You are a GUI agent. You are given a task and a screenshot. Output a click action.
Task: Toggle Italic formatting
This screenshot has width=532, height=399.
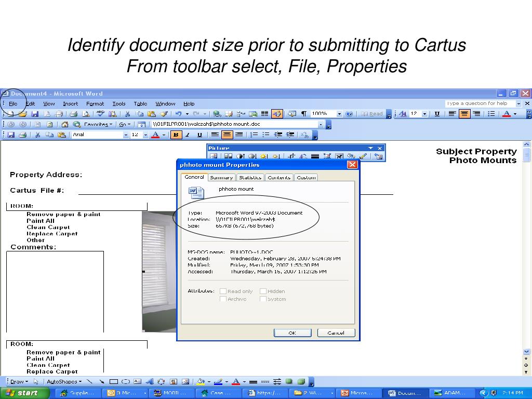click(x=187, y=135)
